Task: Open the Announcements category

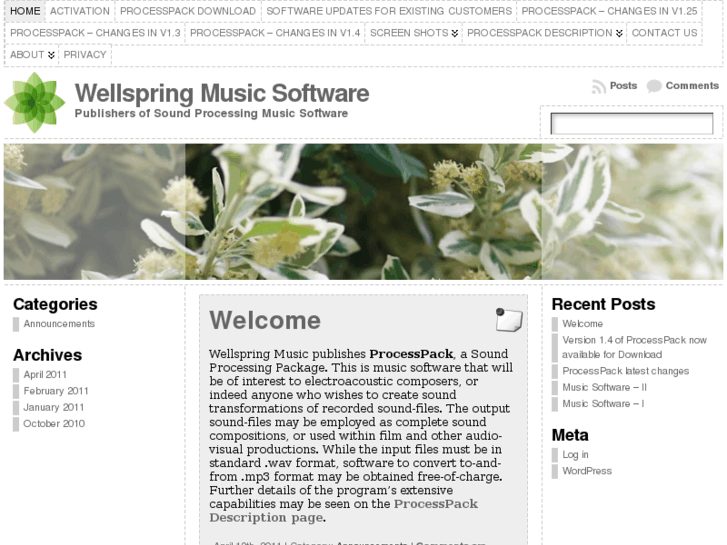Action: (x=59, y=324)
